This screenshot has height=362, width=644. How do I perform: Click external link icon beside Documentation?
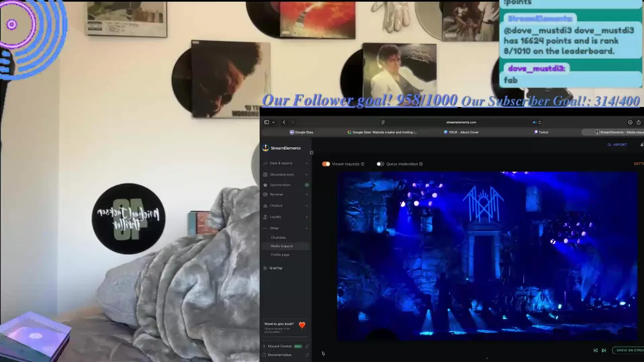click(x=307, y=355)
